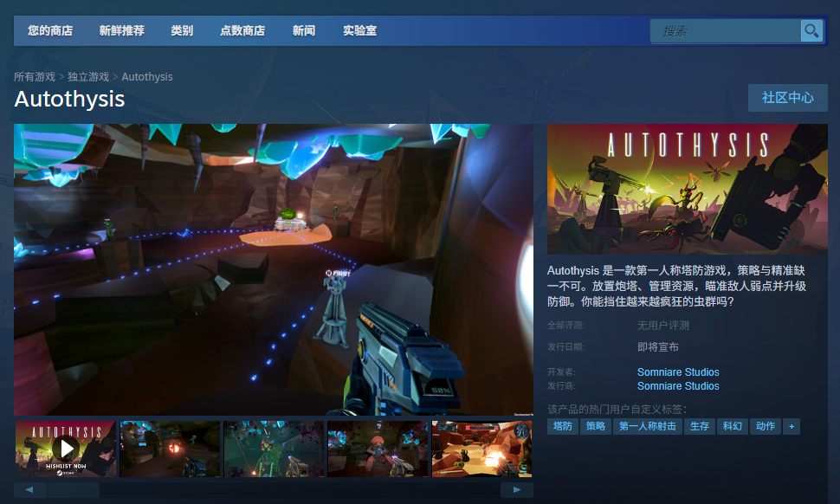The width and height of the screenshot is (840, 504).
Task: Open developer Somniare Studios link
Action: (x=678, y=372)
